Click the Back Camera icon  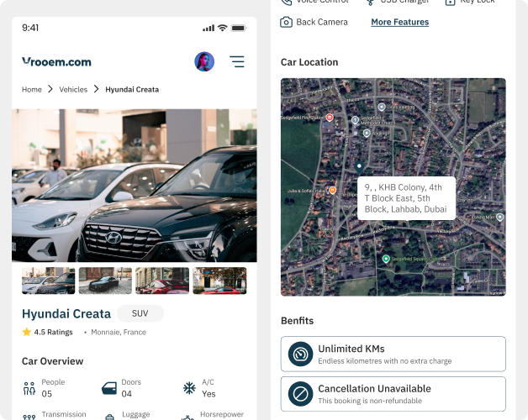[287, 22]
